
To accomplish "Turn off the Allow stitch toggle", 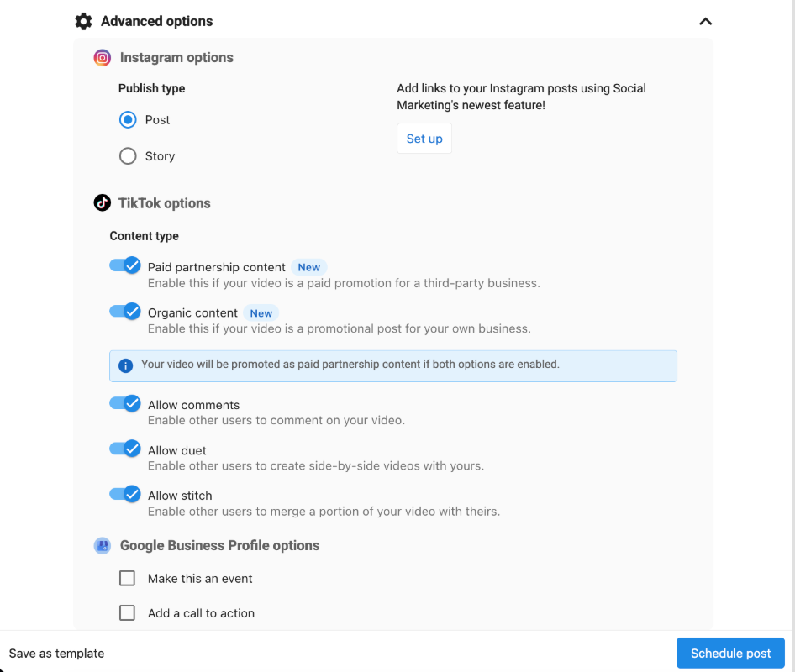I will point(125,495).
